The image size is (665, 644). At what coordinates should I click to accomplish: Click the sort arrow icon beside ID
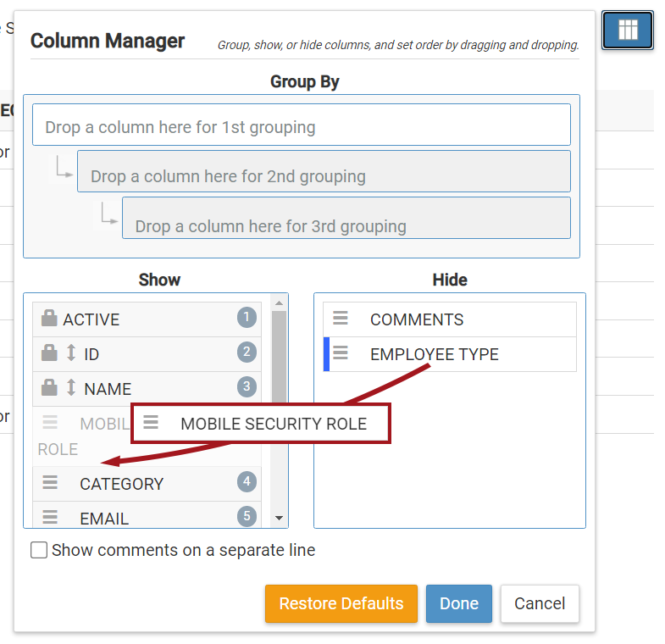pos(71,353)
